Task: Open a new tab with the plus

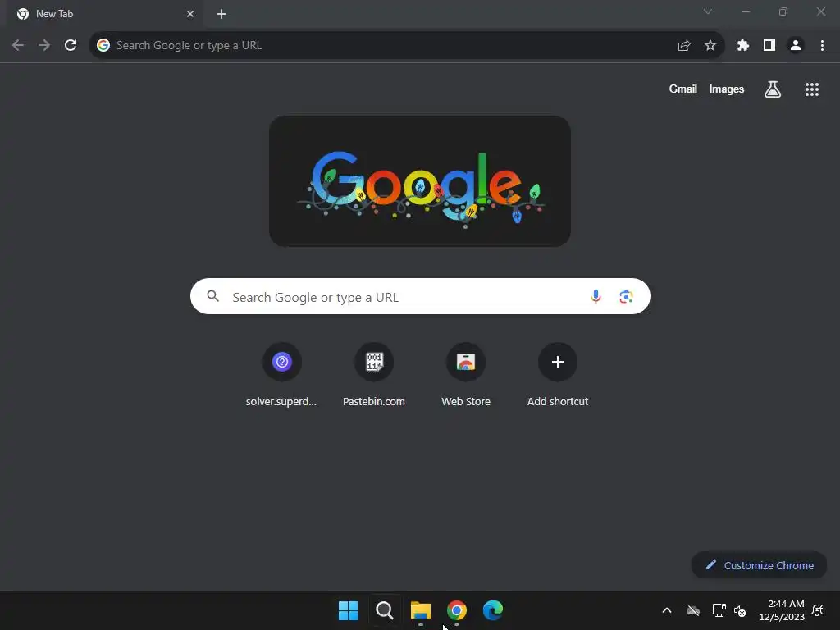Action: coord(221,14)
